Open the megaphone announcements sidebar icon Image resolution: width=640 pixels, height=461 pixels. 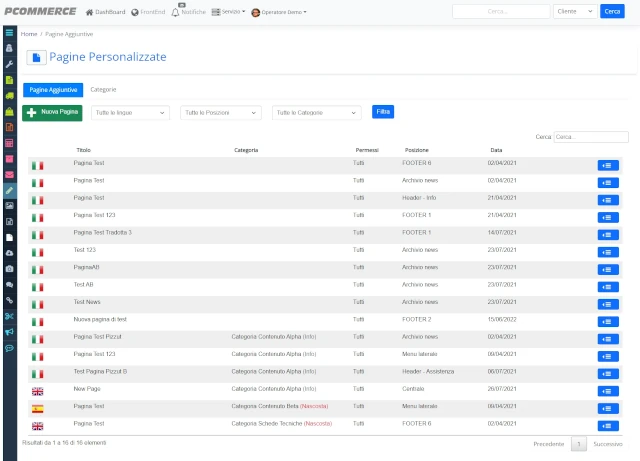pyautogui.click(x=9, y=332)
